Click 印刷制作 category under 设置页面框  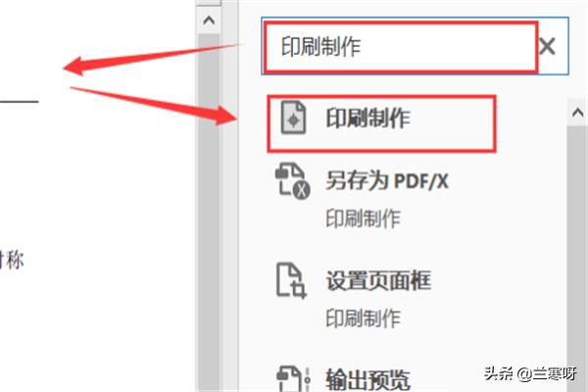(x=363, y=318)
